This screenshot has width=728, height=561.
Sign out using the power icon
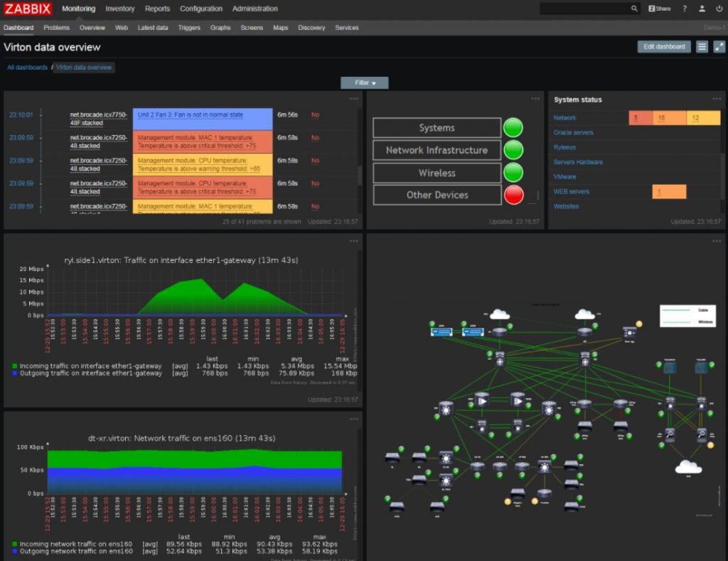coord(718,9)
